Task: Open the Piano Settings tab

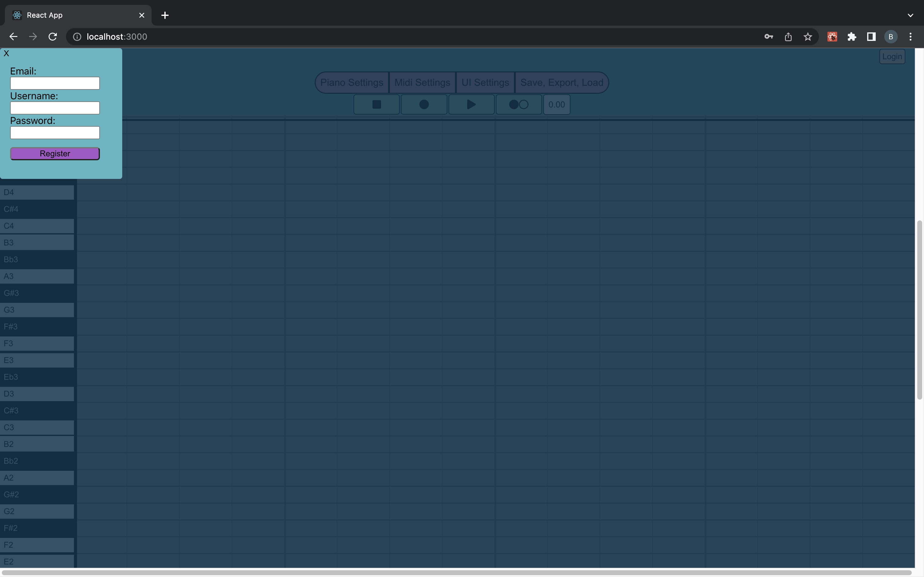Action: 351,82
